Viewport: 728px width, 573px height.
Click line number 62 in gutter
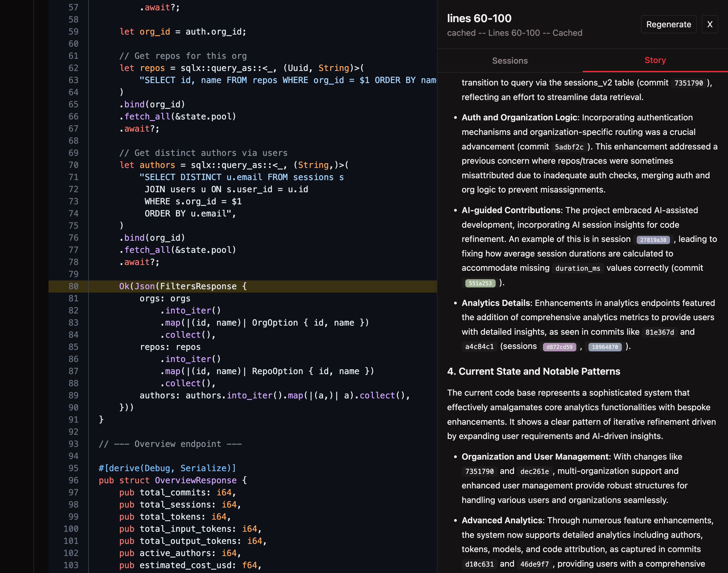(73, 68)
